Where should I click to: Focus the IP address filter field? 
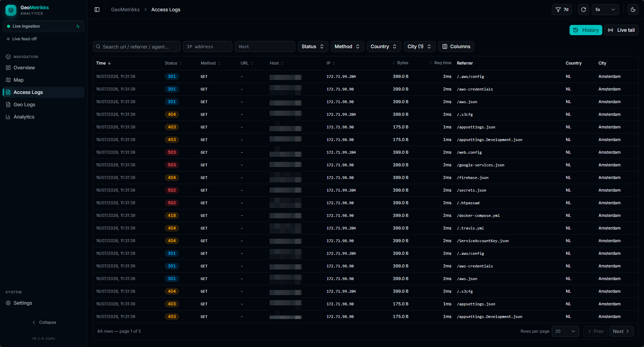click(x=208, y=46)
